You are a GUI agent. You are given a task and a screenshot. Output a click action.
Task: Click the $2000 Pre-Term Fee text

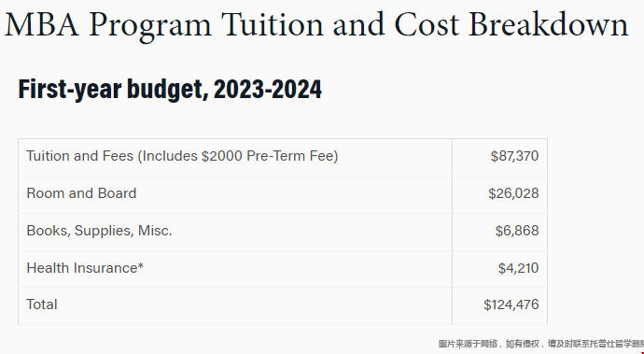(267, 156)
